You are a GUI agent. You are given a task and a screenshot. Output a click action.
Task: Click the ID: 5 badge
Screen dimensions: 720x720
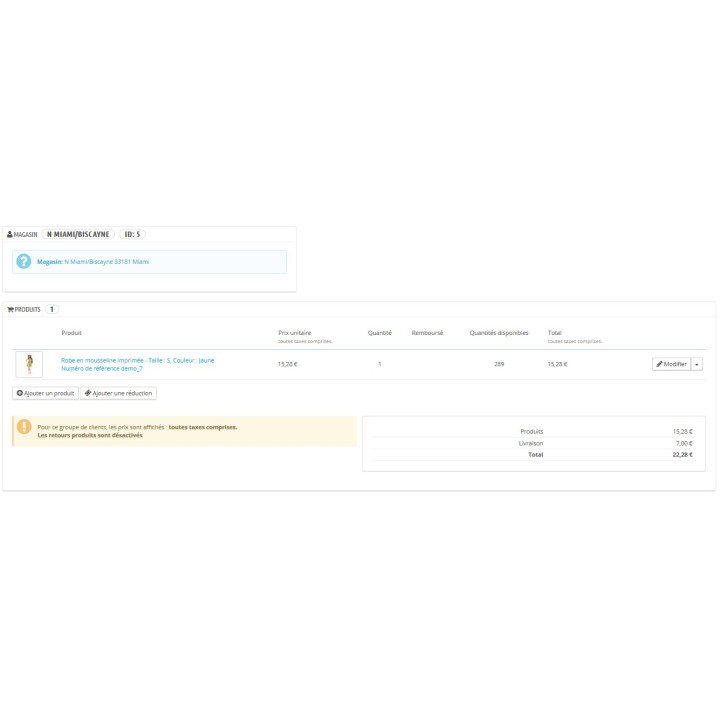tap(132, 234)
